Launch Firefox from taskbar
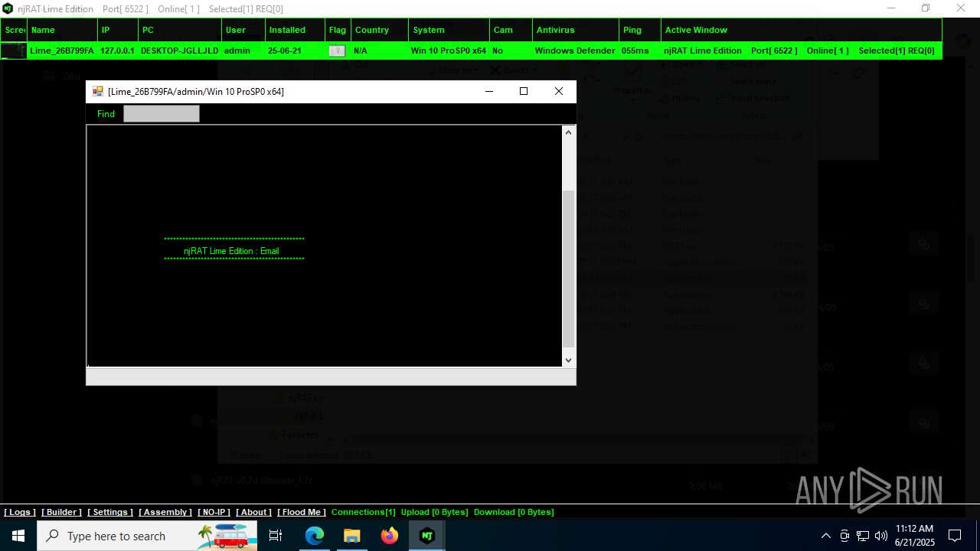Viewport: 980px width, 551px height. click(390, 536)
